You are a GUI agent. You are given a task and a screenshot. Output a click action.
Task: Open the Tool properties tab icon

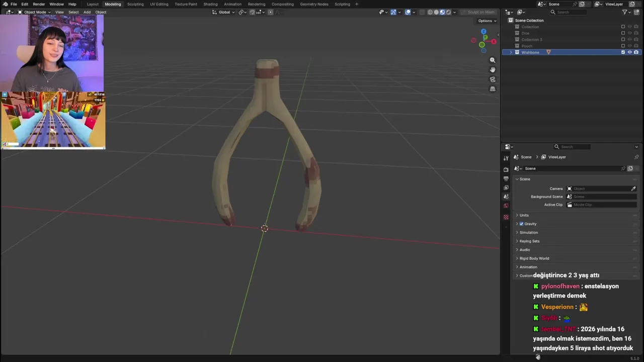pyautogui.click(x=506, y=158)
